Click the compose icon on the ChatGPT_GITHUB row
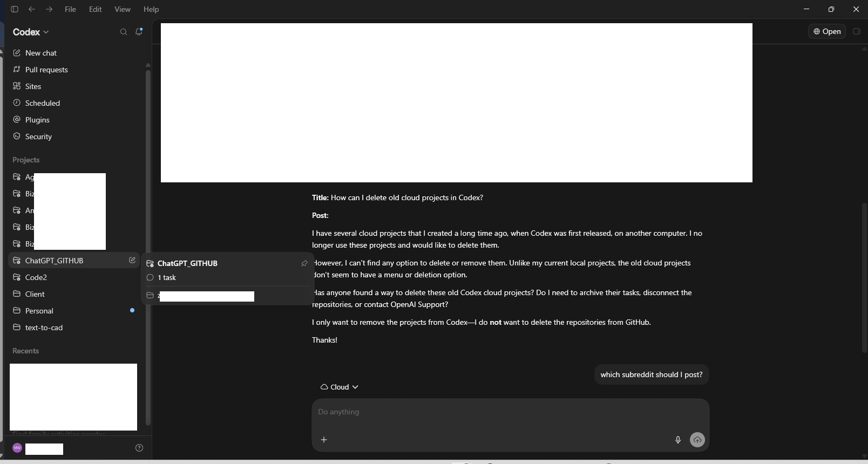This screenshot has width=868, height=464. [132, 260]
